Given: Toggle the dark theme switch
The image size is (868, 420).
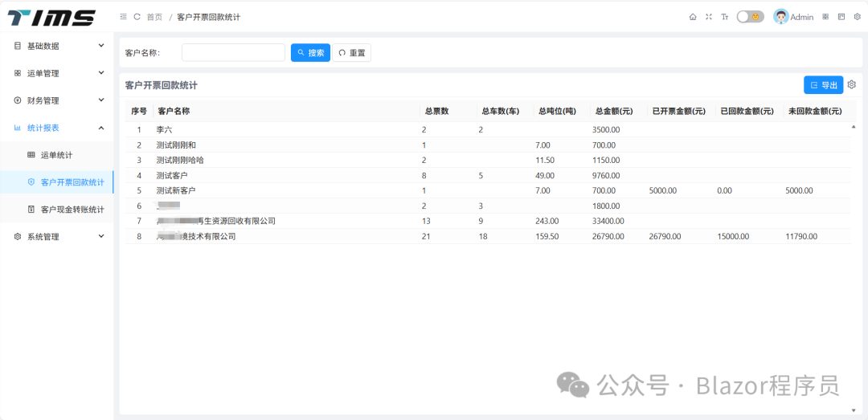Looking at the screenshot, I should click(750, 17).
